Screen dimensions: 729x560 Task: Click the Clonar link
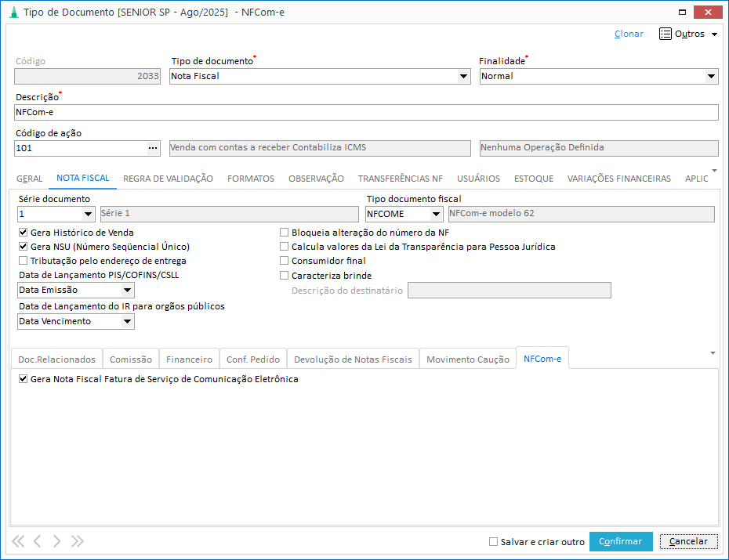coord(629,34)
